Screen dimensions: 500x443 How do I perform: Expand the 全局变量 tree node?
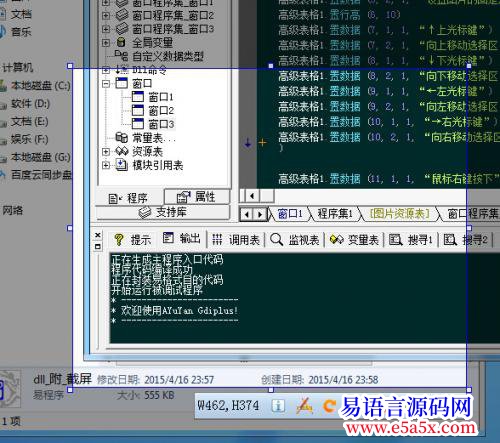point(106,42)
